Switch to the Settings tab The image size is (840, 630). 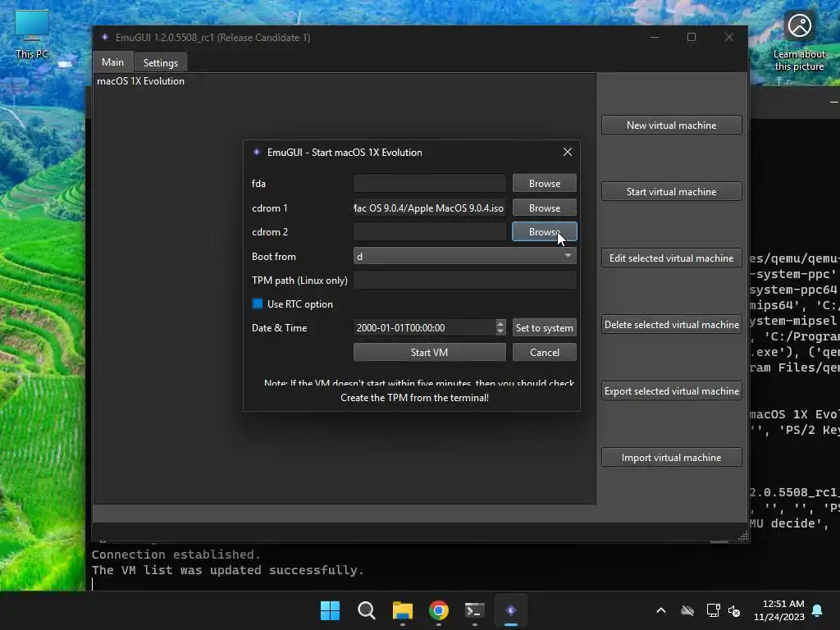pyautogui.click(x=160, y=62)
